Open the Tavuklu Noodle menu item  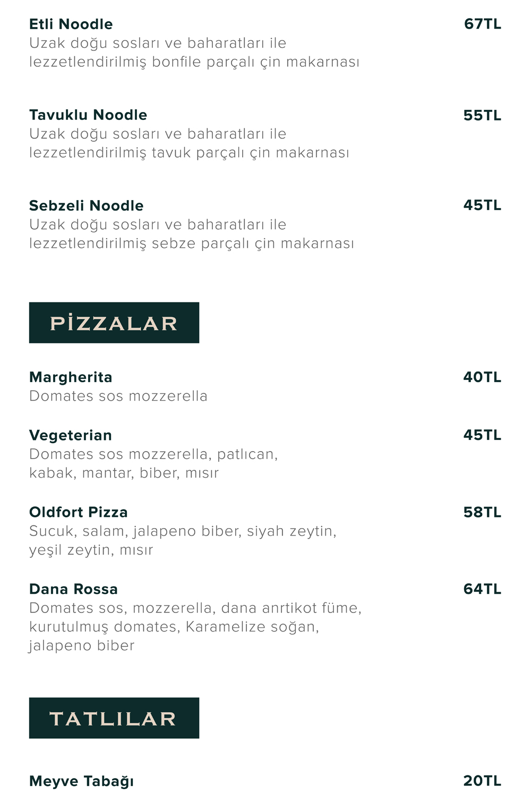point(88,115)
